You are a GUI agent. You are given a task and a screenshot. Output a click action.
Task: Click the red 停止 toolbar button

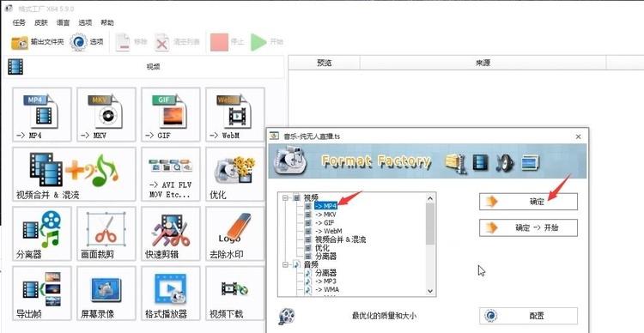pos(228,42)
